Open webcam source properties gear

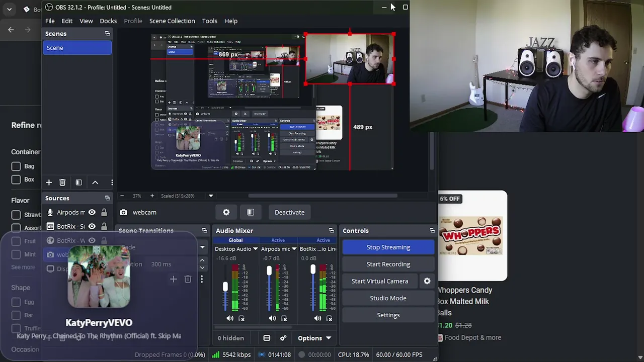tap(226, 212)
